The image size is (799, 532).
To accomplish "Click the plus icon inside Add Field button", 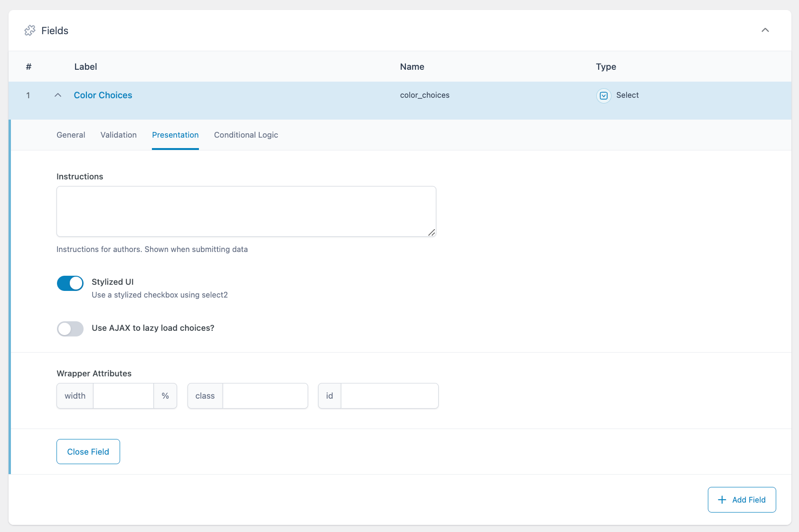I will (723, 500).
